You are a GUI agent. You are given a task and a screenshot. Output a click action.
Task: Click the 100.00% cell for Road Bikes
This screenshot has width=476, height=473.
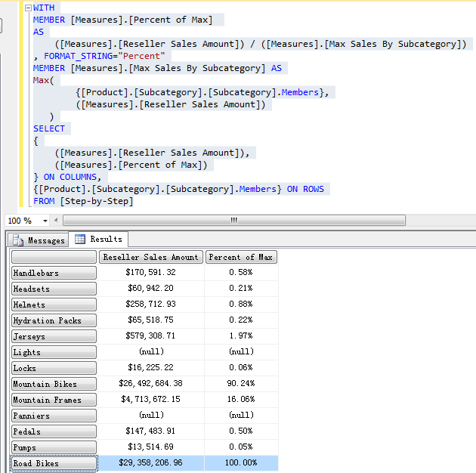point(241,462)
